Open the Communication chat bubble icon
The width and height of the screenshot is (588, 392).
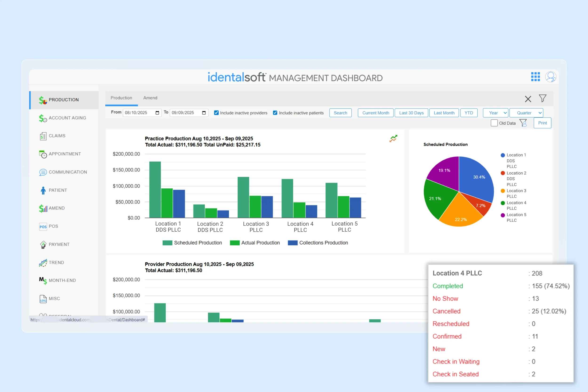(43, 172)
